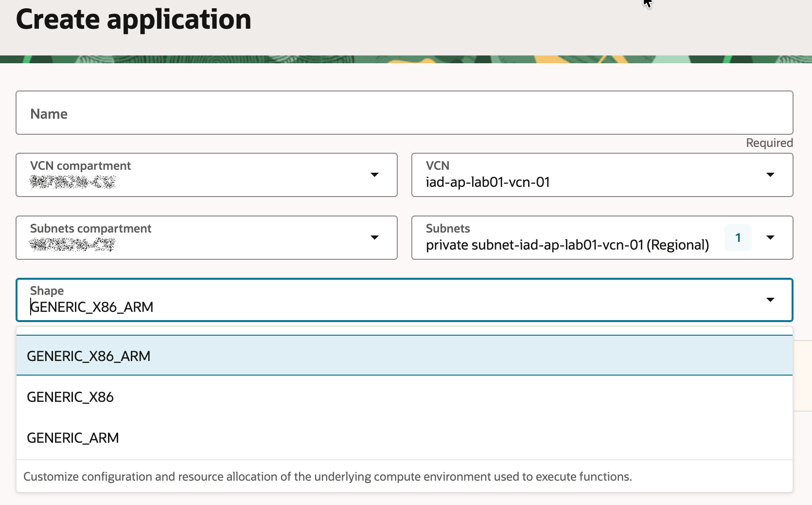The height and width of the screenshot is (505, 812).
Task: Select GENERIC_X86_ARM from the shape list
Action: tap(88, 356)
